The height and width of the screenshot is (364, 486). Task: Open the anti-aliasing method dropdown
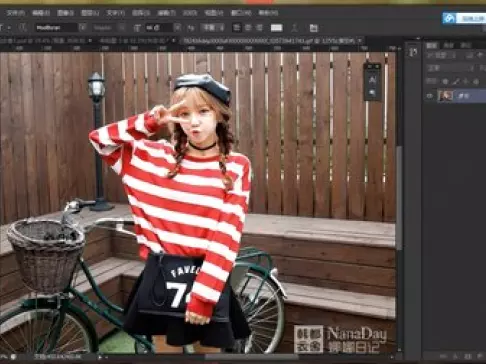[213, 28]
